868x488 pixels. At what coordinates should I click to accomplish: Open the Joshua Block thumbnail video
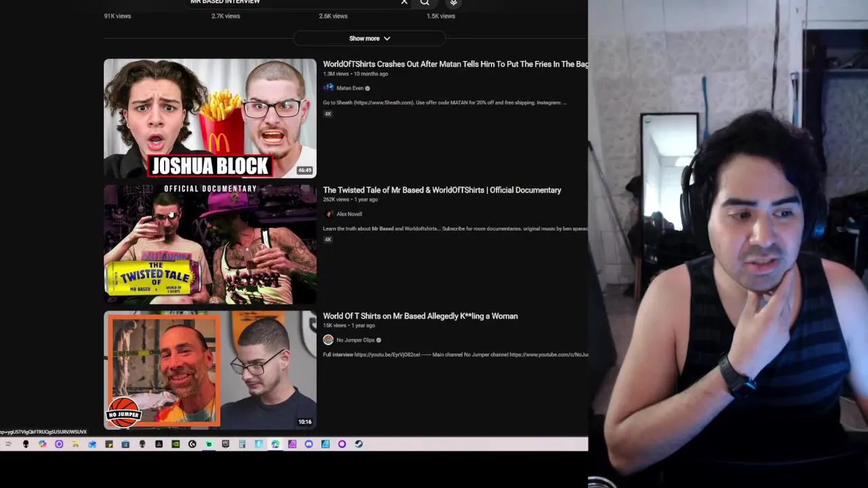(x=210, y=119)
